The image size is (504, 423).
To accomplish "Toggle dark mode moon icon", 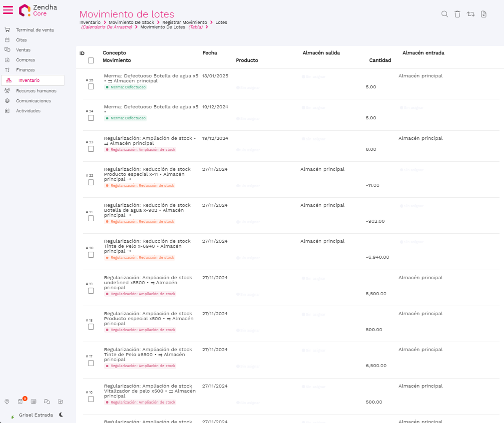I will click(x=61, y=415).
